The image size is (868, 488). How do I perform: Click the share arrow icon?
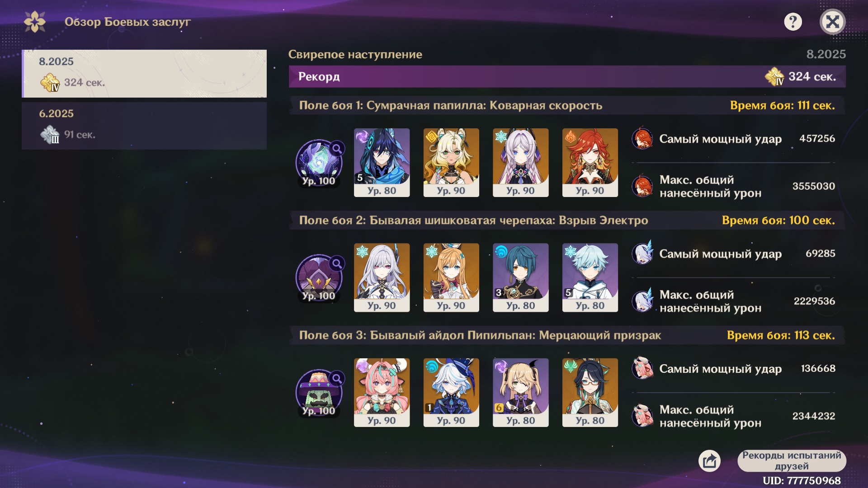tap(709, 461)
